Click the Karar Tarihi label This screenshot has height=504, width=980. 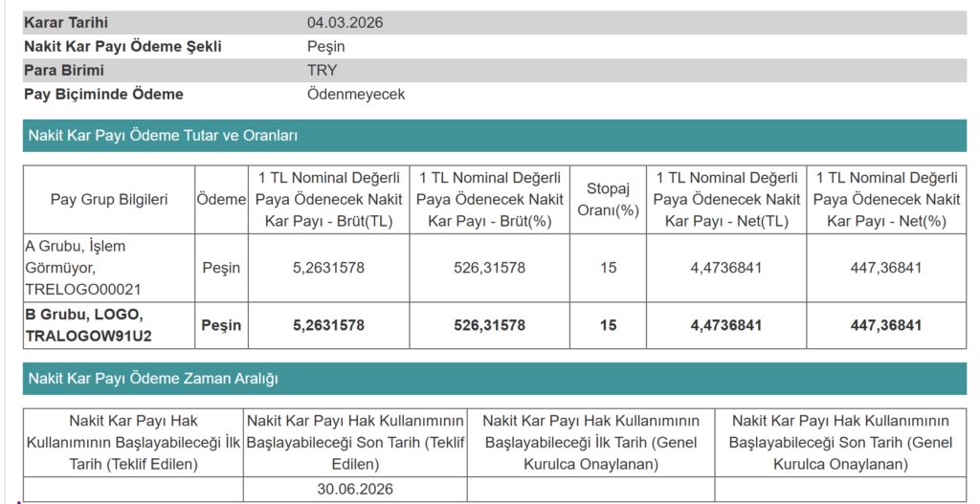tap(64, 23)
